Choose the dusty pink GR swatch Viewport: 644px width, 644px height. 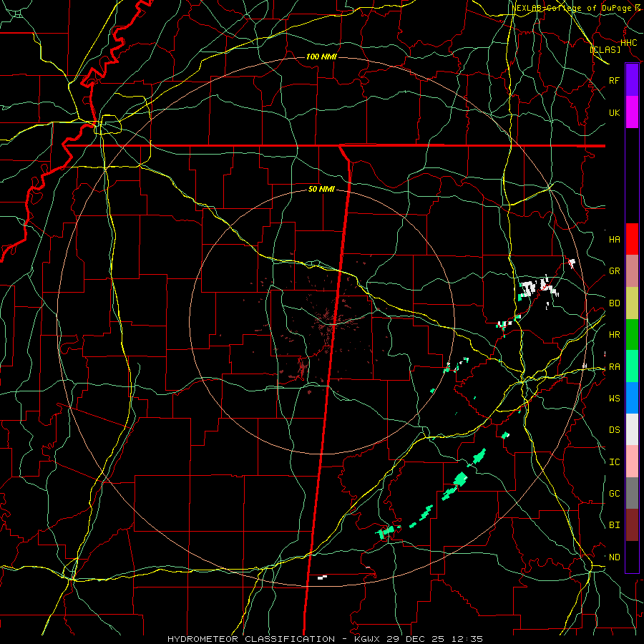[x=632, y=271]
